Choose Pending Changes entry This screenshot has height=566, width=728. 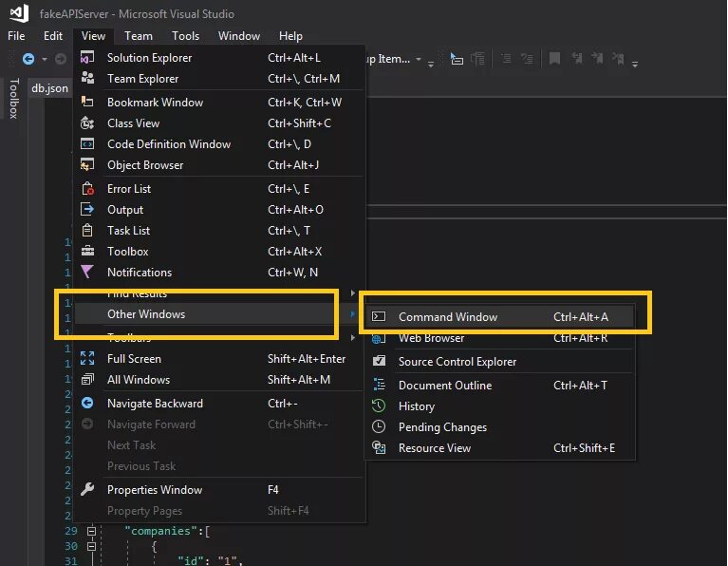pos(499,426)
